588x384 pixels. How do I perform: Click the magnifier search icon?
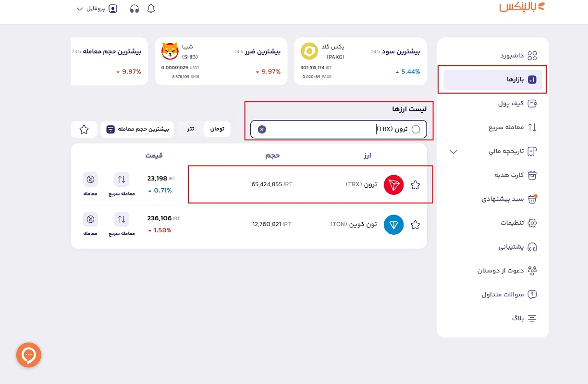(416, 129)
